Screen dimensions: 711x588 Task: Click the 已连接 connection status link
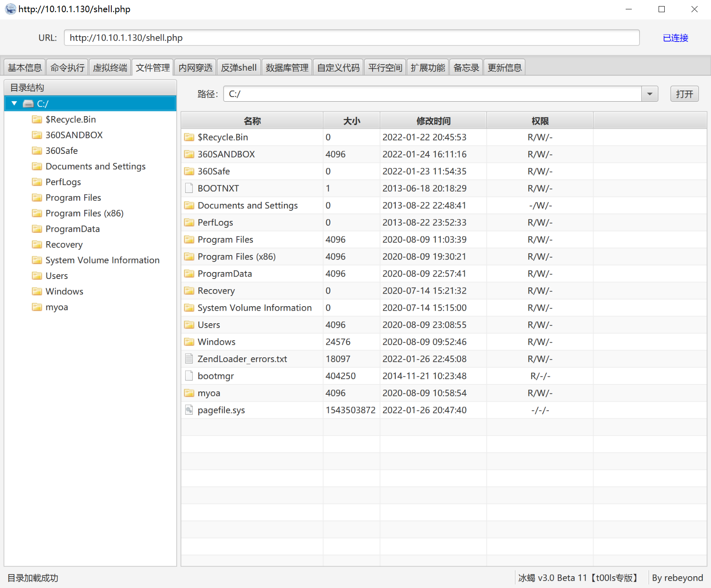click(x=676, y=38)
